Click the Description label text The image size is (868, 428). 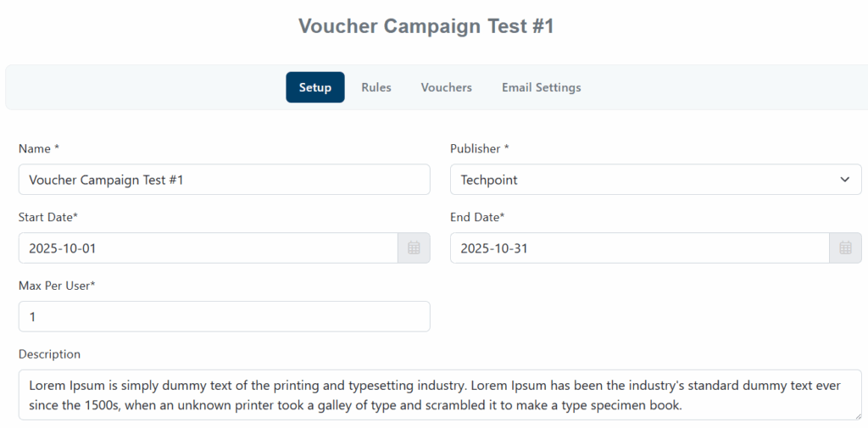[49, 354]
